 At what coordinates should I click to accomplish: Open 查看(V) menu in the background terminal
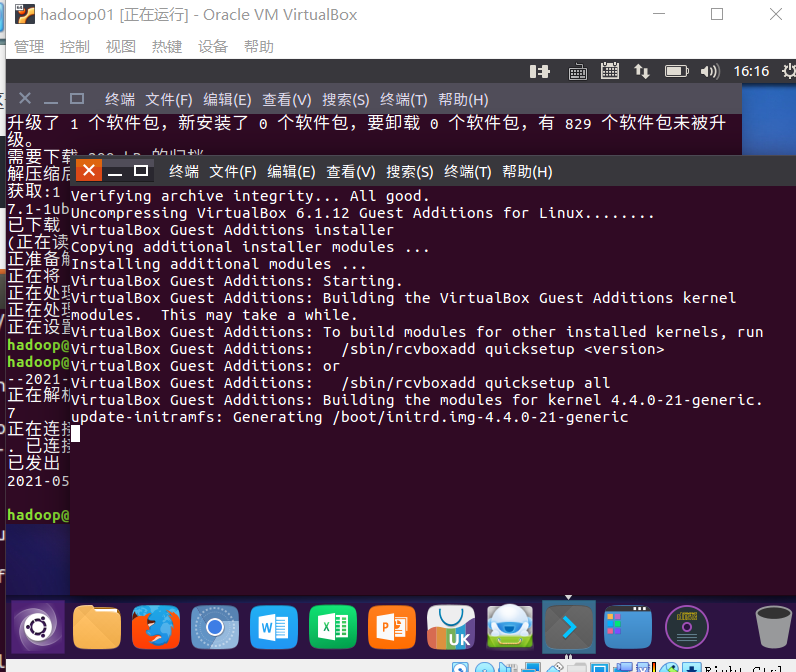pyautogui.click(x=287, y=100)
